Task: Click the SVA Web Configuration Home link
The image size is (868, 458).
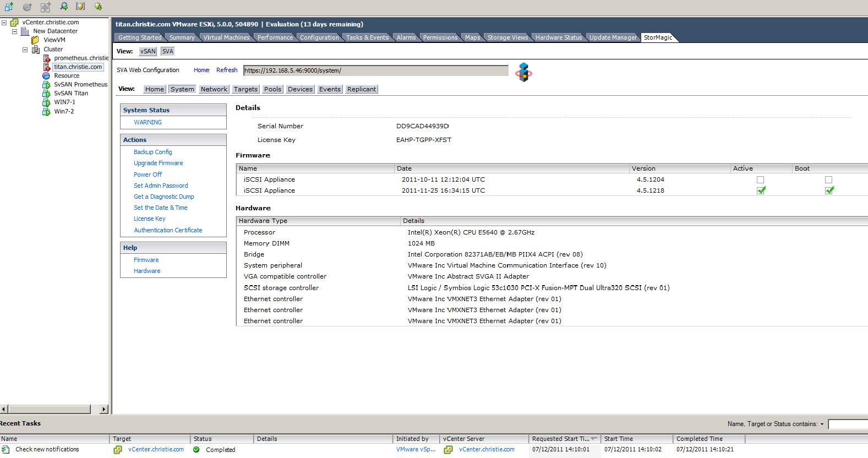Action: (x=201, y=70)
